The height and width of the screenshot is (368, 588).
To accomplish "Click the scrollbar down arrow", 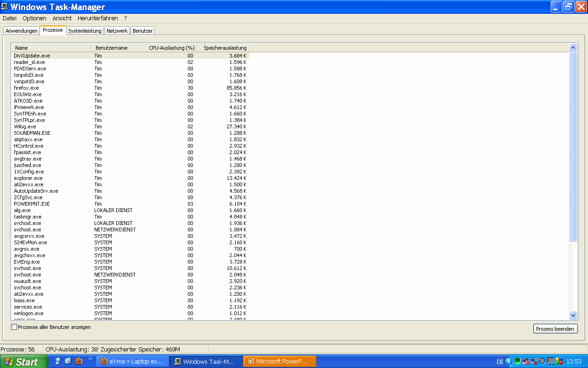I will pos(573,315).
